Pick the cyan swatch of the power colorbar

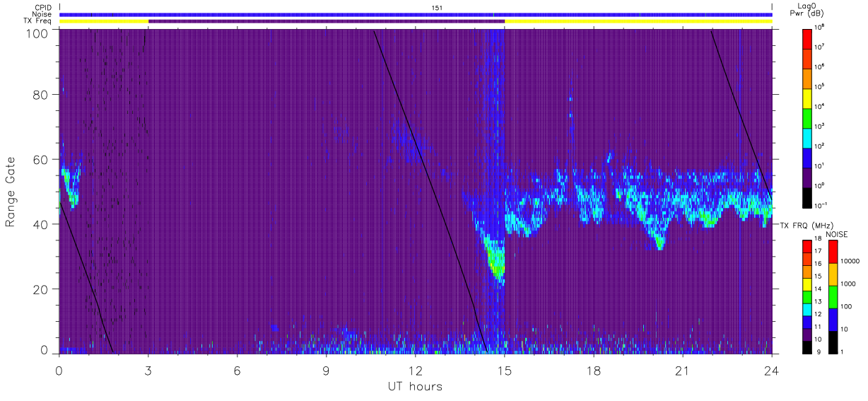click(808, 137)
